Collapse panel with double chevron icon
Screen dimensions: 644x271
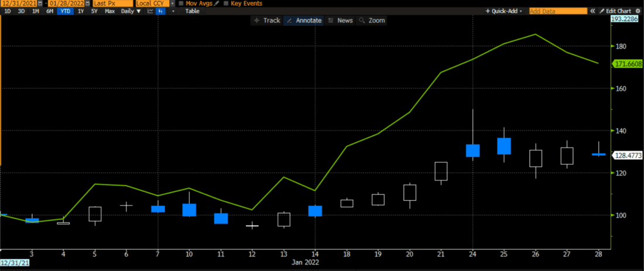[592, 11]
